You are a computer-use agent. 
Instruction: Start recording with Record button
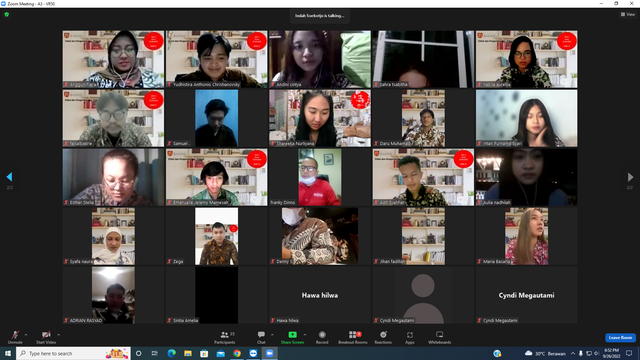322,337
